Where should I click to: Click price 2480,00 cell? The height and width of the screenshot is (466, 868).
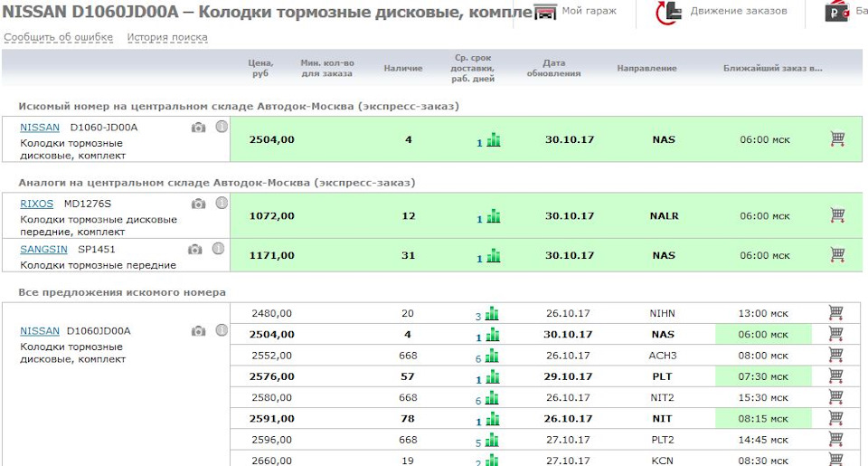pyautogui.click(x=271, y=313)
